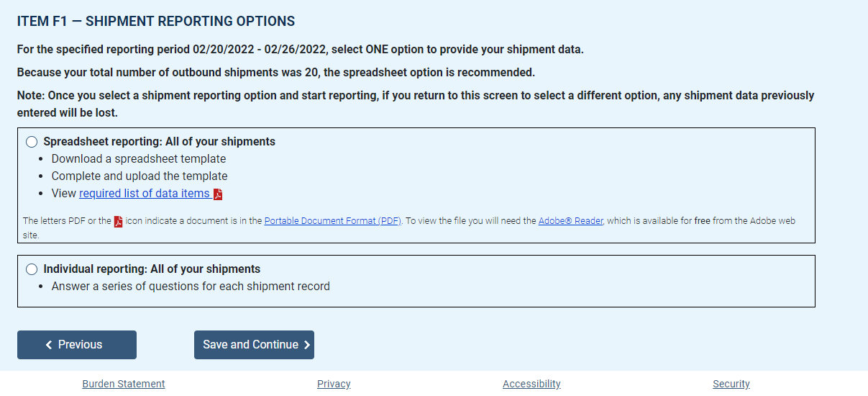868x396 pixels.
Task: Click the Item F1 Shipment Reporting Options heading
Action: 156,22
